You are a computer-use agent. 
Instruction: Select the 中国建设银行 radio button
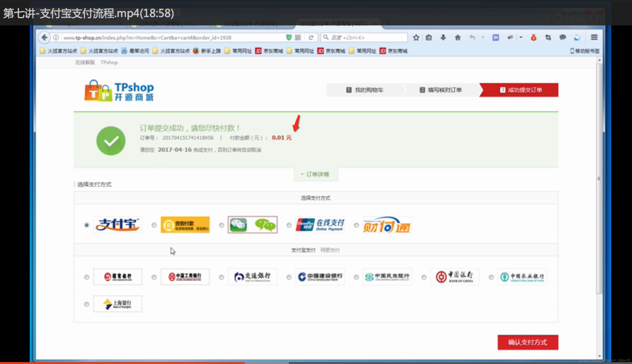pyautogui.click(x=289, y=277)
